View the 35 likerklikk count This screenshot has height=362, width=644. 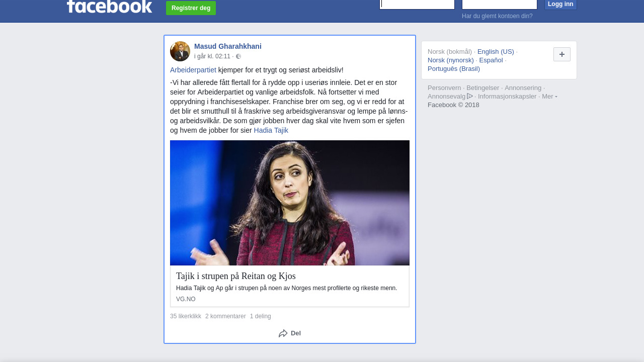point(186,316)
